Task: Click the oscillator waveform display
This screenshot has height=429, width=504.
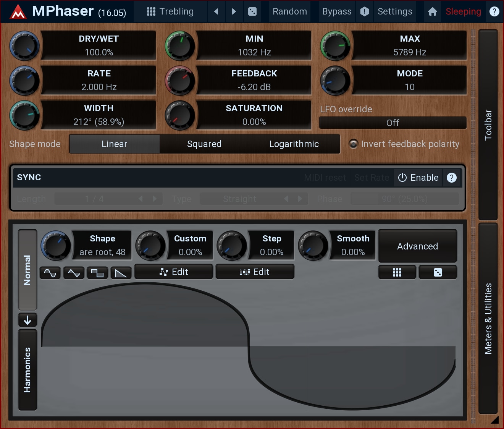Action: point(248,347)
